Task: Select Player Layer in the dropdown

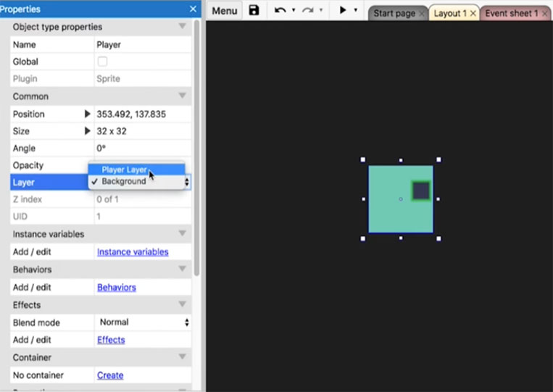Action: click(136, 170)
